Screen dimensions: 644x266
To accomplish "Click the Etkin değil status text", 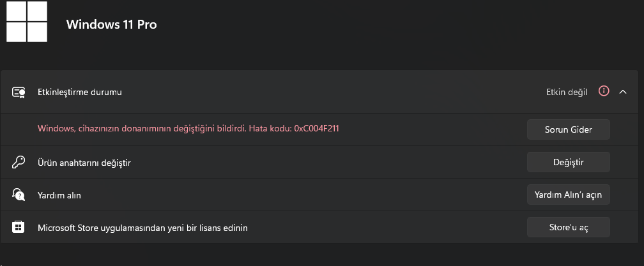I will tap(567, 92).
